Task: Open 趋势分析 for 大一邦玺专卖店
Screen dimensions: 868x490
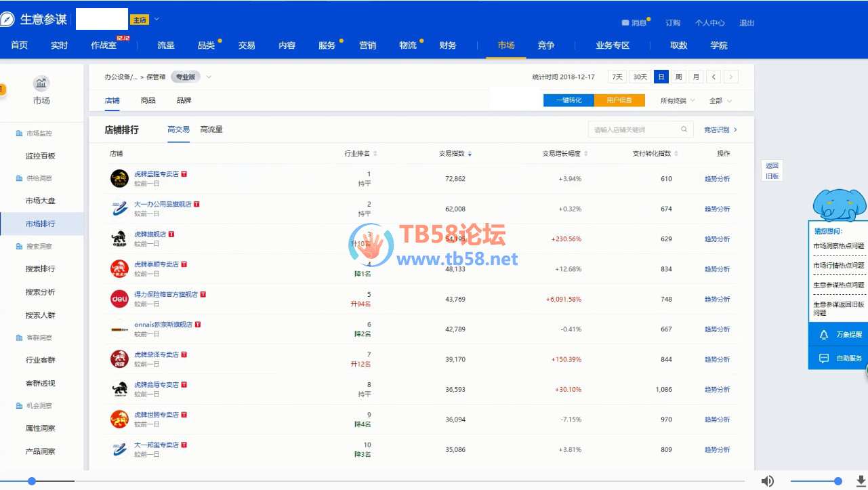Action: tap(717, 450)
